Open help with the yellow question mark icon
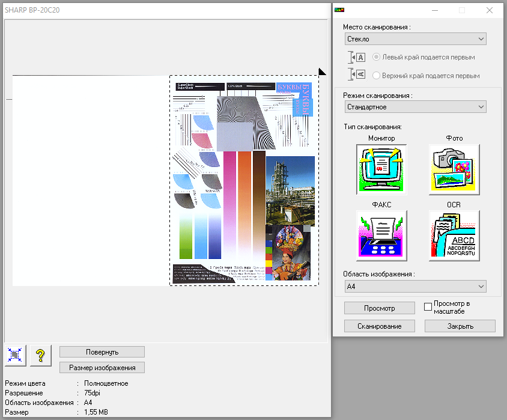 point(41,355)
